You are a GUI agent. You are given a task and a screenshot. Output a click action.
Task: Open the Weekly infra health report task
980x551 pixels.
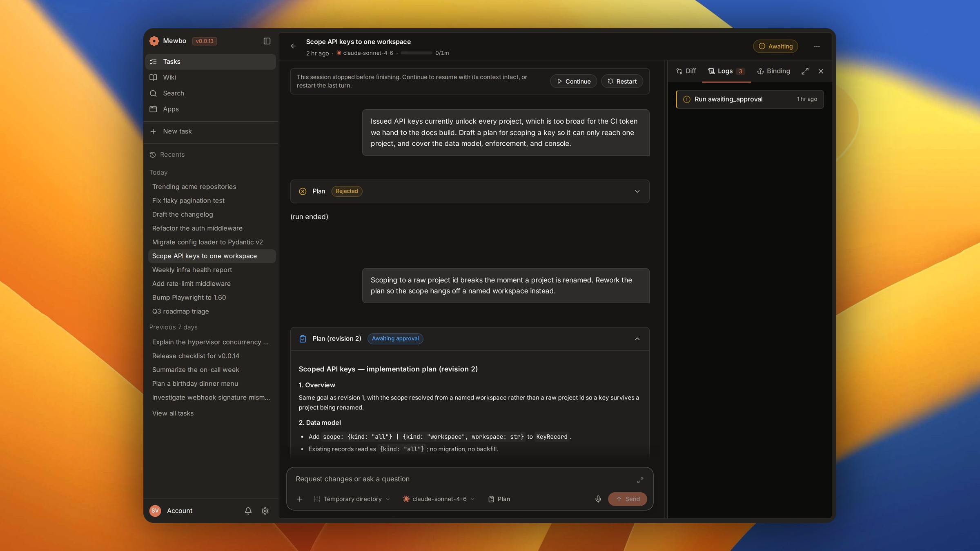[x=212, y=270]
